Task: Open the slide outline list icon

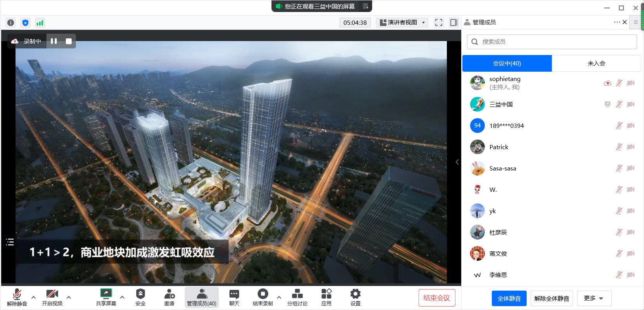Action: [x=10, y=242]
